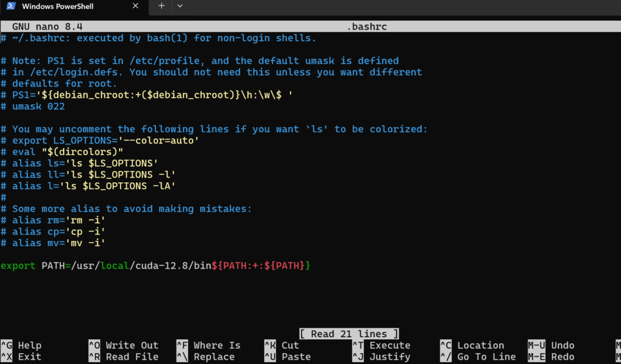The image size is (621, 364).
Task: Click the M-E Redo shortcut
Action: point(551,357)
